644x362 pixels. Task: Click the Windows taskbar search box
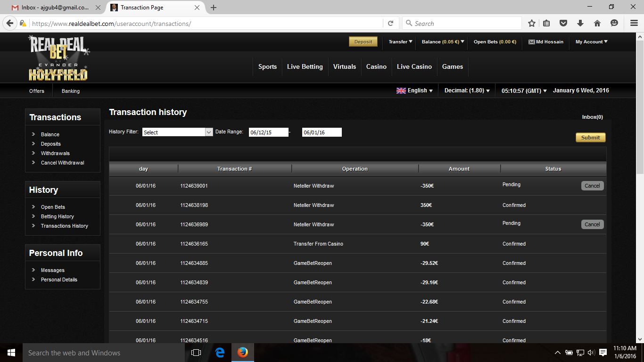pyautogui.click(x=104, y=353)
